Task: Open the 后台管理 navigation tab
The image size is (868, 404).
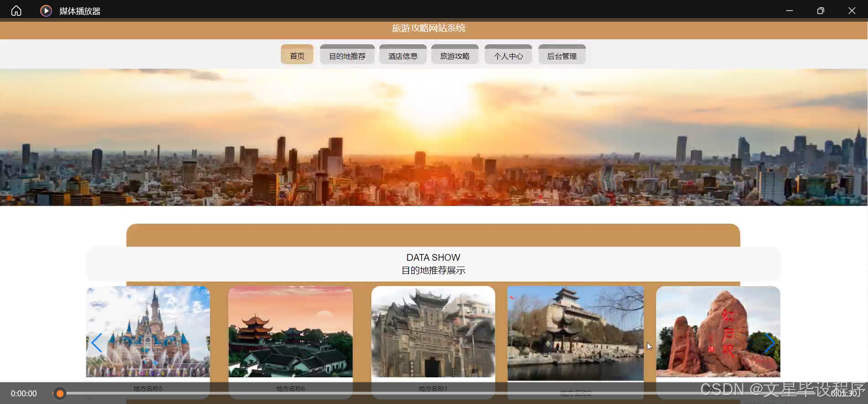Action: tap(562, 55)
